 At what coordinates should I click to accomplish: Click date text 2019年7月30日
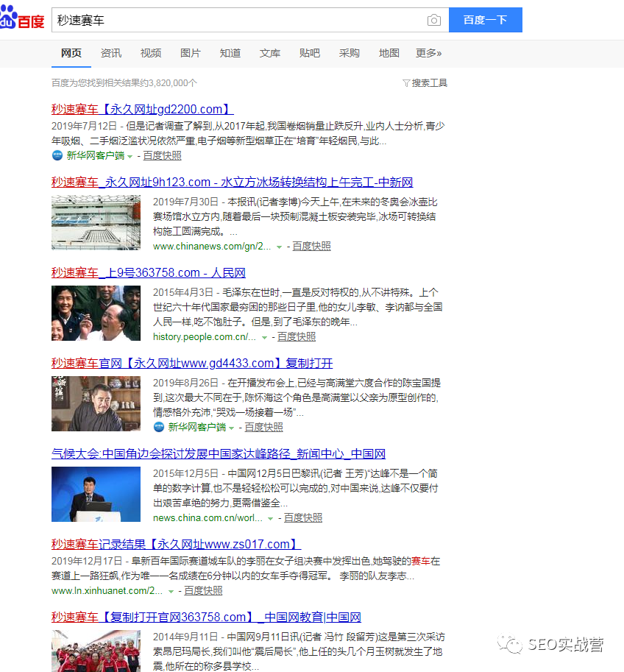pyautogui.click(x=185, y=202)
